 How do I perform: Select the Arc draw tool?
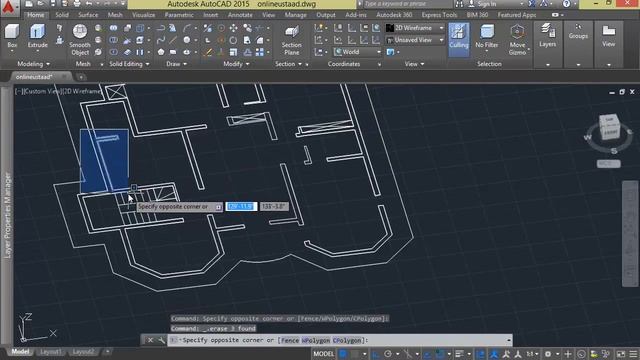click(x=187, y=28)
